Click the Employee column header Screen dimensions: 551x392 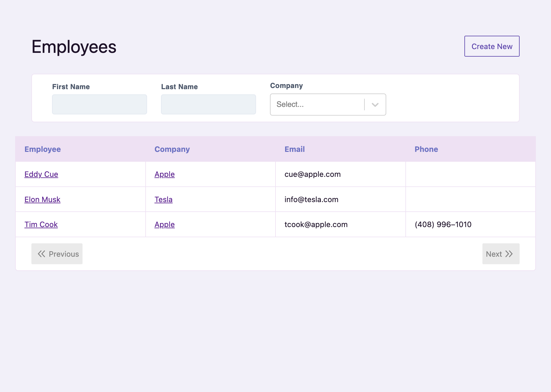coord(43,149)
